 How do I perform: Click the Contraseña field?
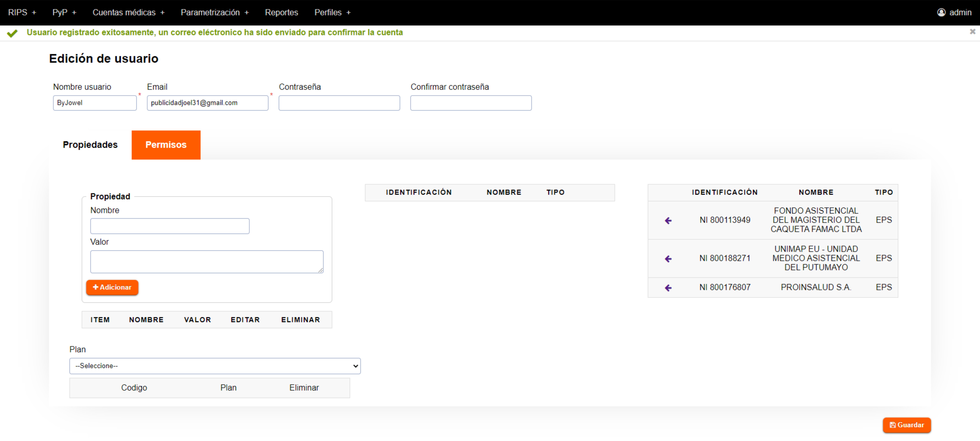click(339, 103)
